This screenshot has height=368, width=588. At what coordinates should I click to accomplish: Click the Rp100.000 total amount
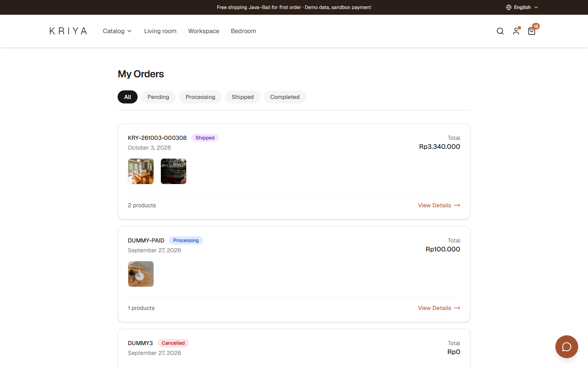point(443,249)
